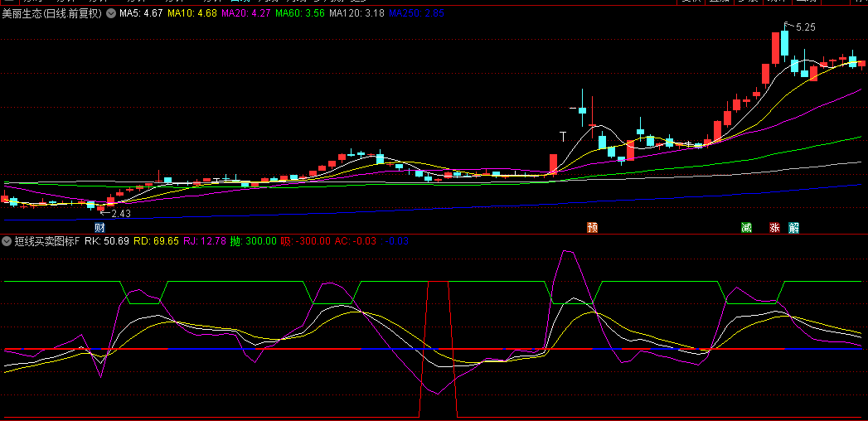Click the 5.25 high price label

pyautogui.click(x=804, y=27)
